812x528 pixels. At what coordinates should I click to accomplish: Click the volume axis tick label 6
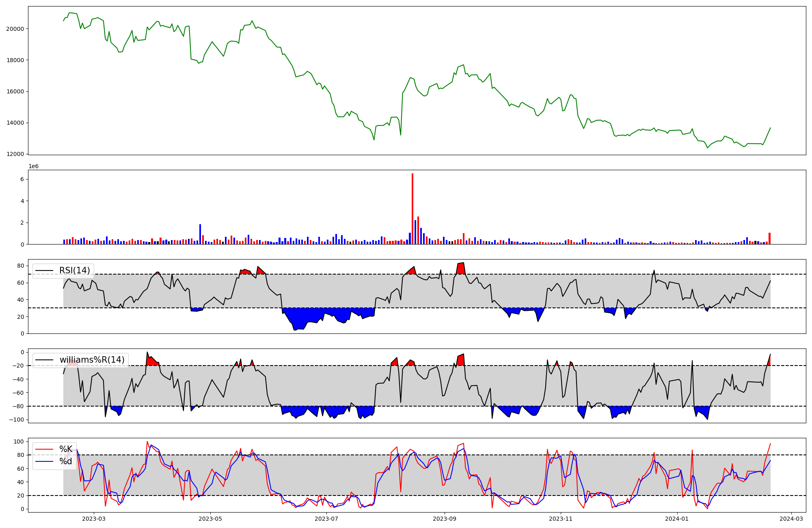click(22, 180)
